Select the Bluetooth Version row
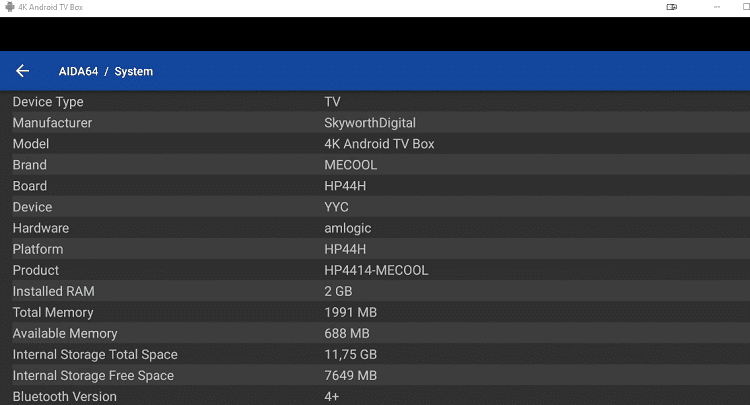The height and width of the screenshot is (405, 750). (x=375, y=395)
